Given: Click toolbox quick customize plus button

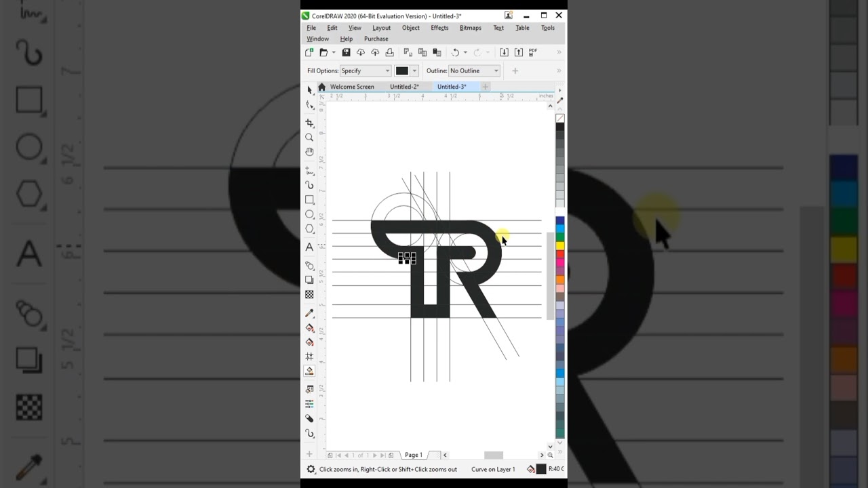Looking at the screenshot, I should point(309,454).
